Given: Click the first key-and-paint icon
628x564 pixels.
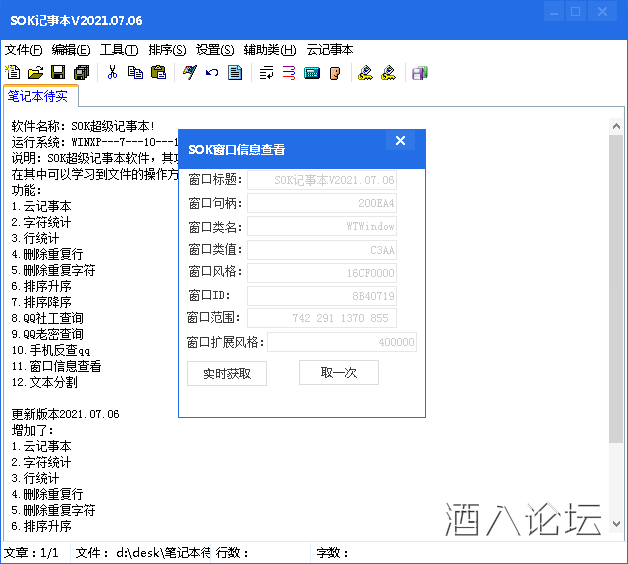Looking at the screenshot, I should (365, 73).
